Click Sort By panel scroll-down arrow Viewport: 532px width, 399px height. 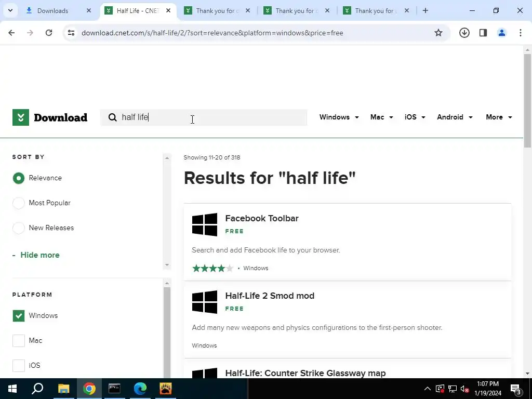[x=167, y=265]
